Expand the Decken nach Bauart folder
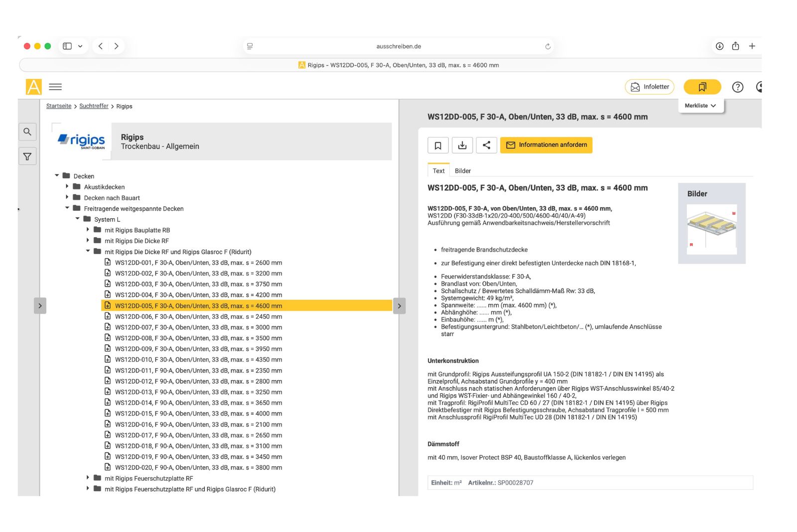Screen dimensions: 797x532 [67, 197]
